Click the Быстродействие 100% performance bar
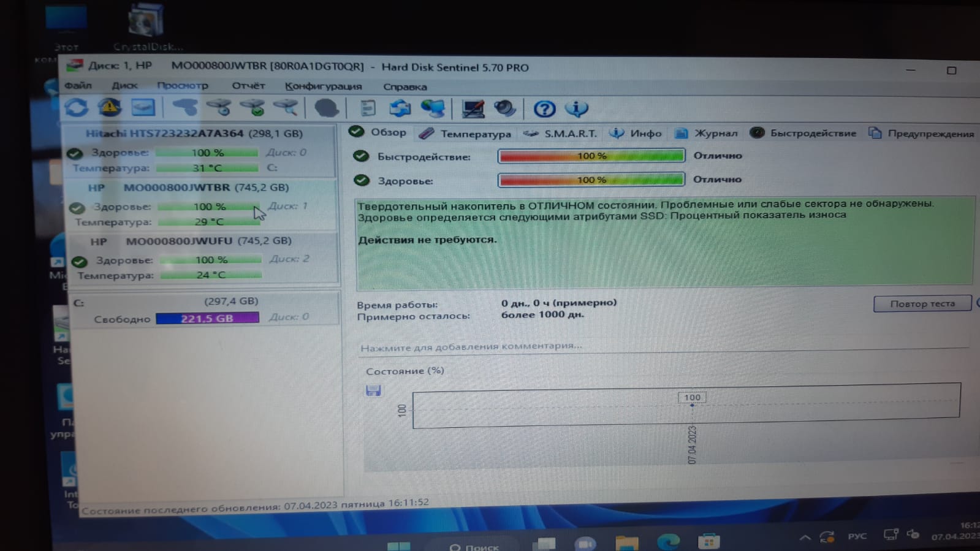Viewport: 980px width, 551px height. click(x=591, y=156)
